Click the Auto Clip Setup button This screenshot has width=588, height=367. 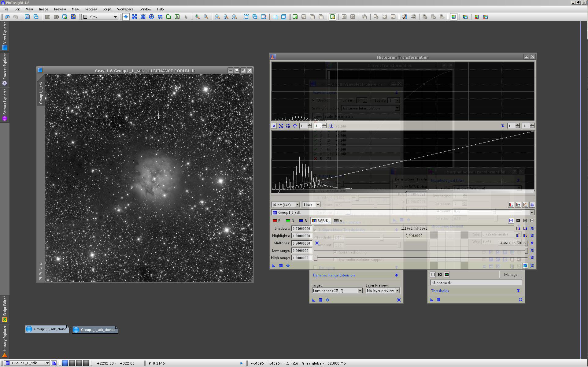(x=513, y=243)
